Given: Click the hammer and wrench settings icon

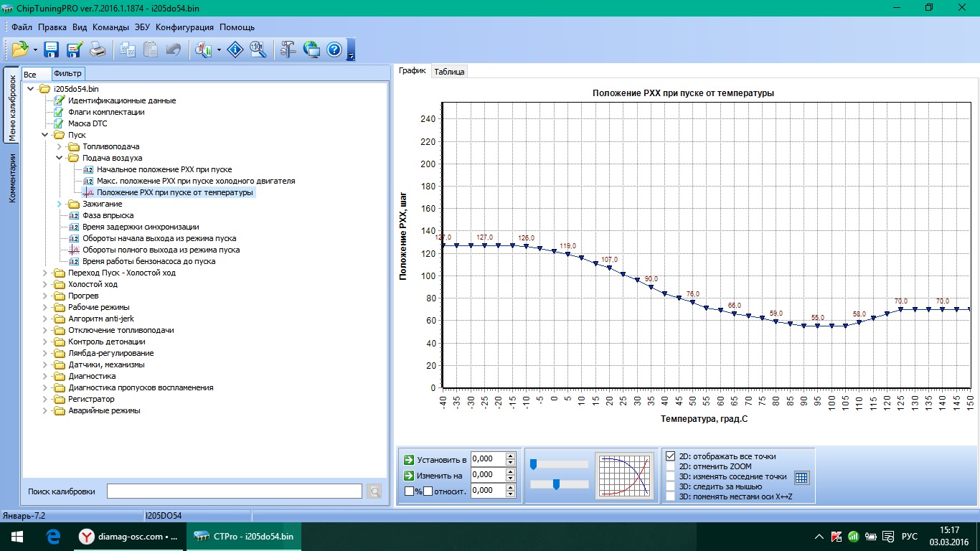Looking at the screenshot, I should pyautogui.click(x=288, y=50).
